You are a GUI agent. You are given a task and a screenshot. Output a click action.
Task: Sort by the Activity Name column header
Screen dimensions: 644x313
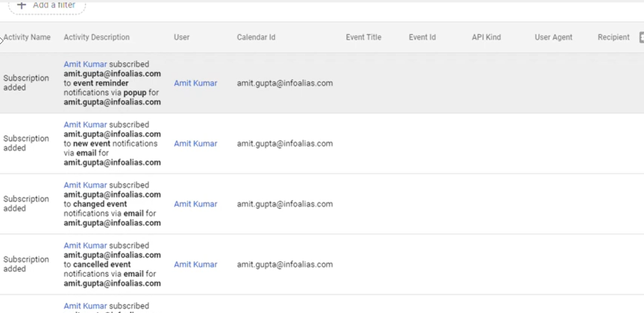click(27, 37)
